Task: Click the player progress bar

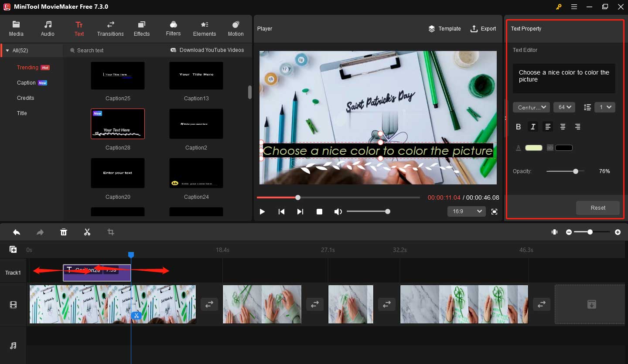Action: point(338,197)
